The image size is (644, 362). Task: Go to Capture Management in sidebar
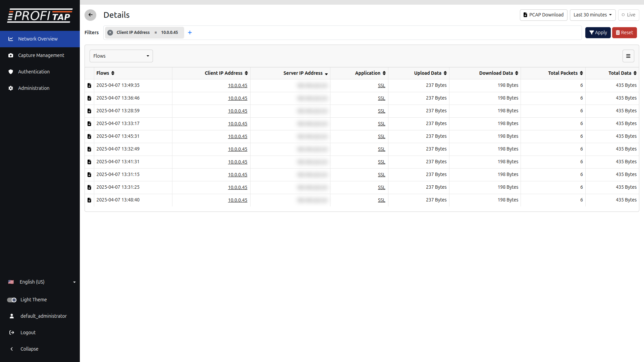tap(41, 55)
